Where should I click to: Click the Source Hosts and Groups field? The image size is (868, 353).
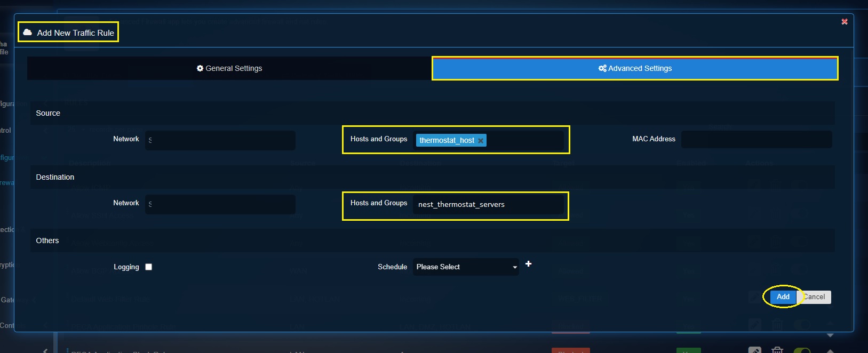(x=488, y=140)
